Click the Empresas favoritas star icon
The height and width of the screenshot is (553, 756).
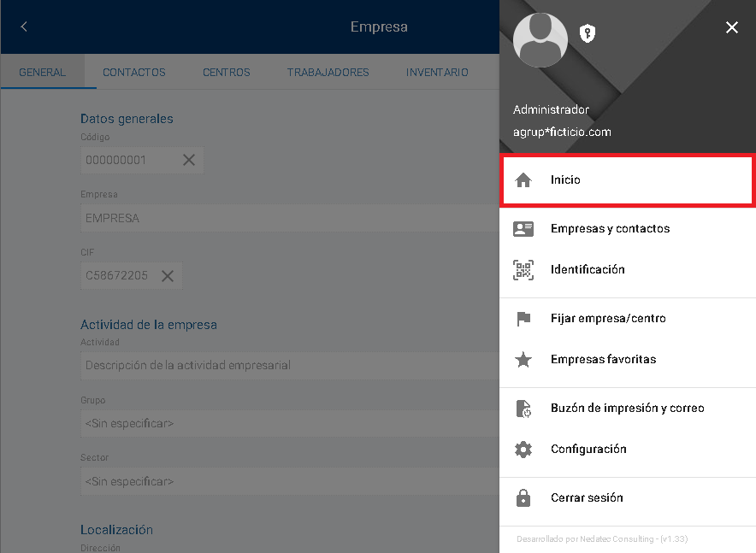(523, 360)
